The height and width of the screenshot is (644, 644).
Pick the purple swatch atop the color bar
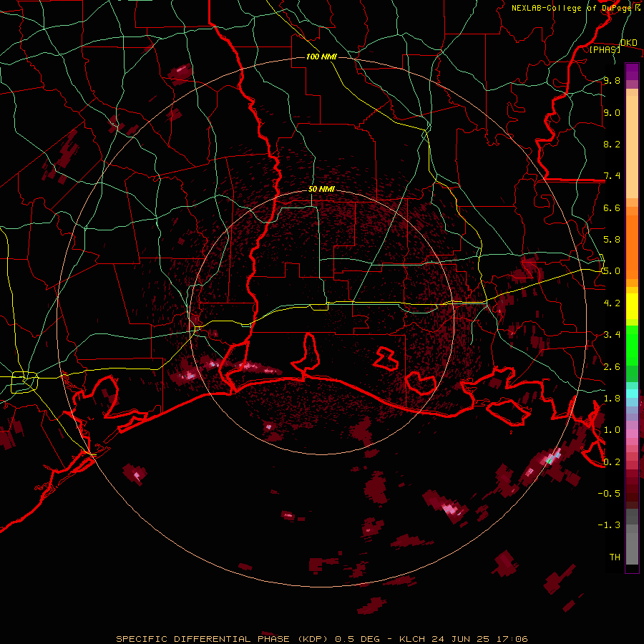coord(632,72)
